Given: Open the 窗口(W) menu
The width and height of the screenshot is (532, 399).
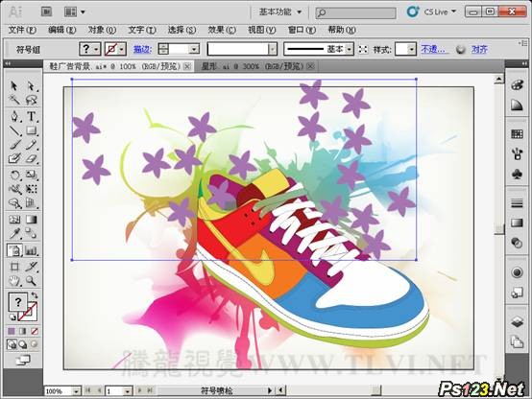Looking at the screenshot, I should (x=302, y=30).
